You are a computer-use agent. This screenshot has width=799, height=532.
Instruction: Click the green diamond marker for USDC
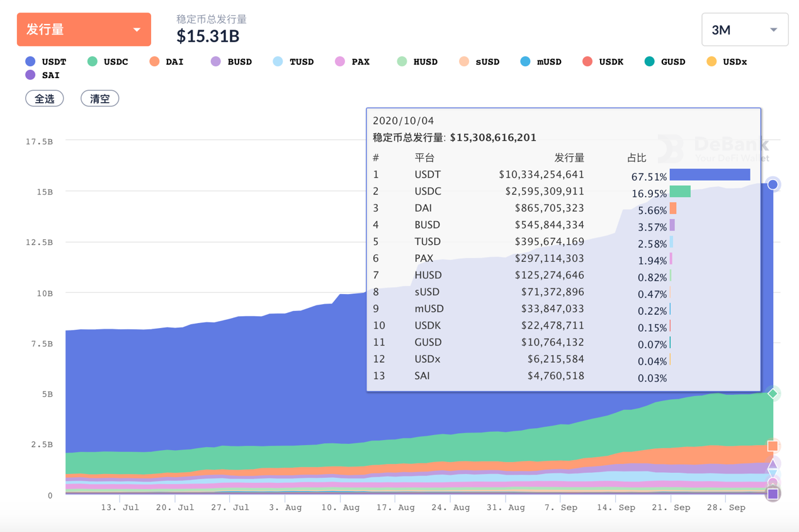773,393
